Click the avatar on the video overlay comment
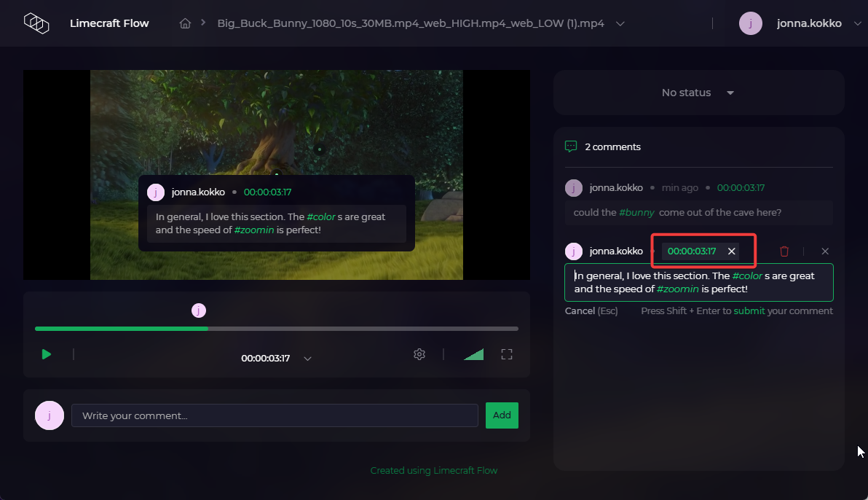 pos(156,192)
